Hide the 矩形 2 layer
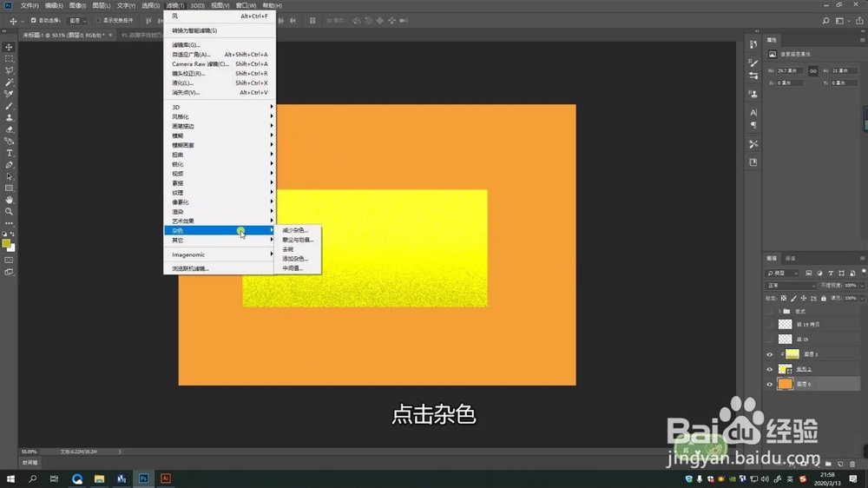The image size is (868, 488). click(769, 369)
